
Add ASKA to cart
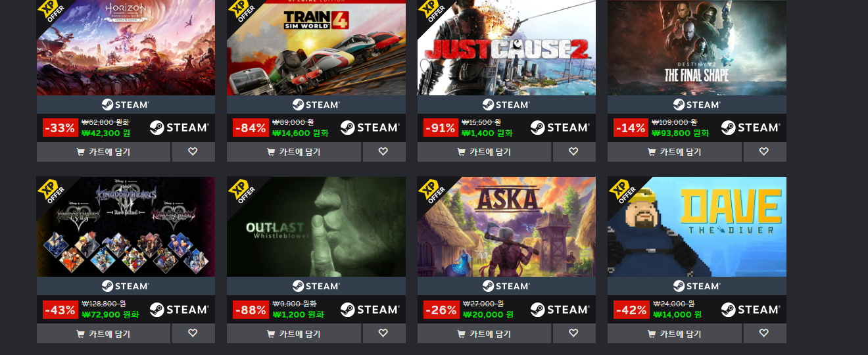484,333
